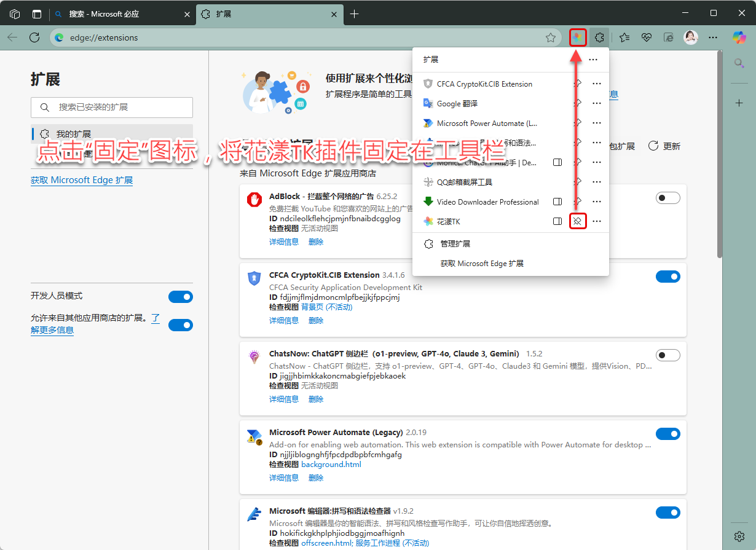Viewport: 756px width, 550px height.
Task: Click QQ邮箱截屏工具 in the extensions popup
Action: 465,182
